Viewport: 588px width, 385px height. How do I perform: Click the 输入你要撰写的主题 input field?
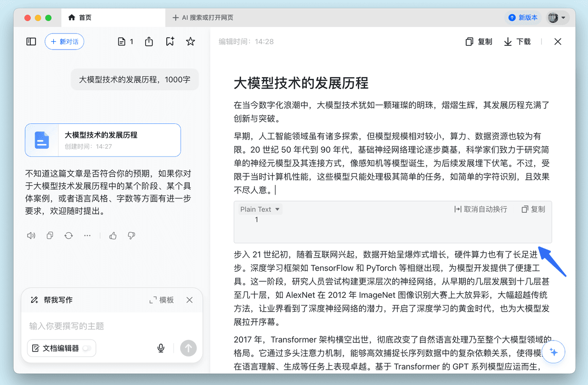112,326
